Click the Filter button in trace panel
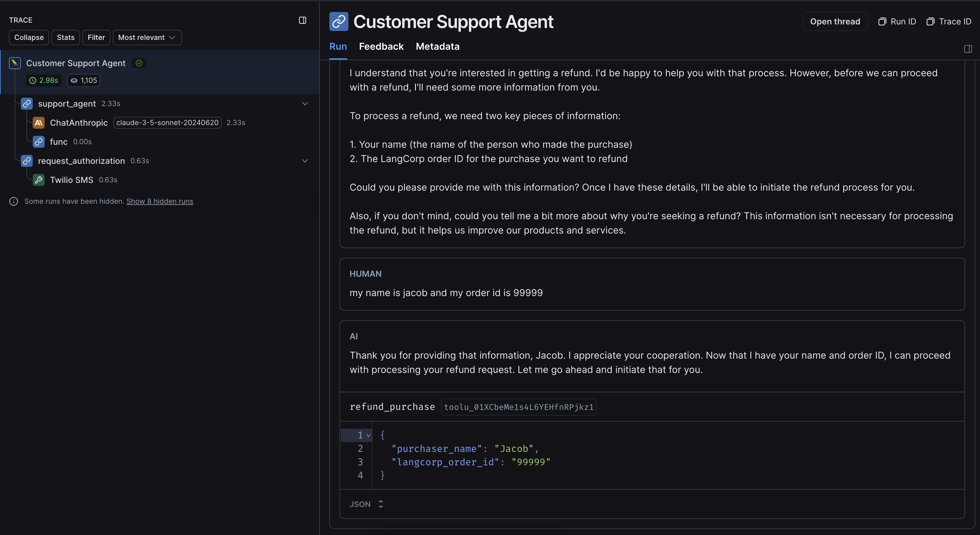Viewport: 980px width, 535px height. tap(96, 37)
